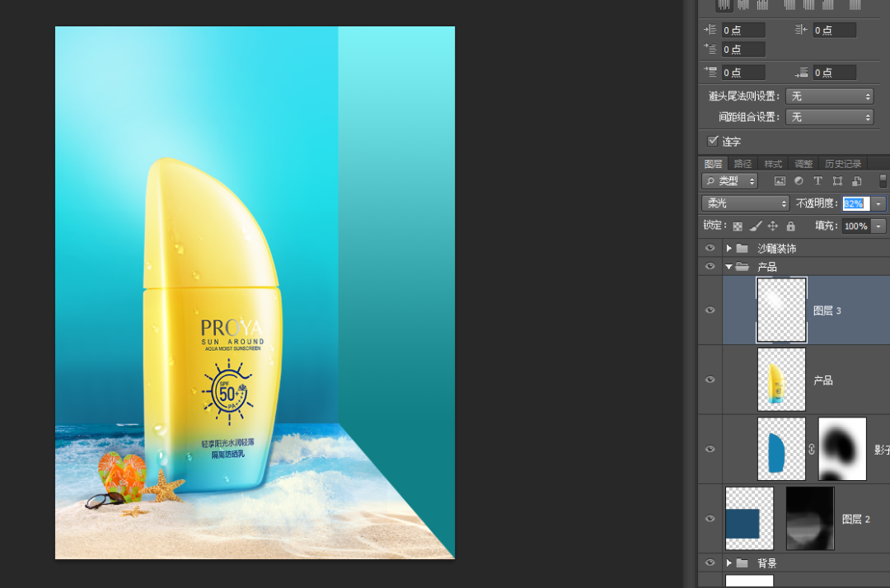The image size is (890, 588).
Task: Select the 影子 layer blue shape thumbnail
Action: tap(781, 449)
